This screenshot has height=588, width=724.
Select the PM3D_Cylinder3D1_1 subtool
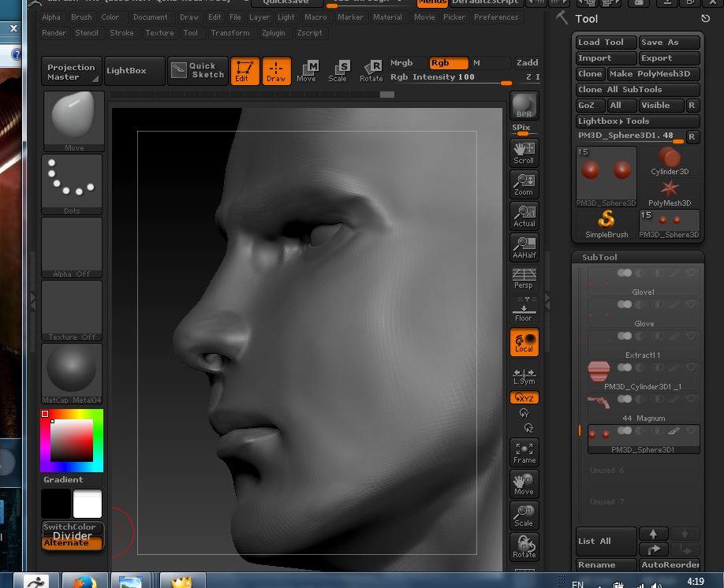pyautogui.click(x=643, y=377)
